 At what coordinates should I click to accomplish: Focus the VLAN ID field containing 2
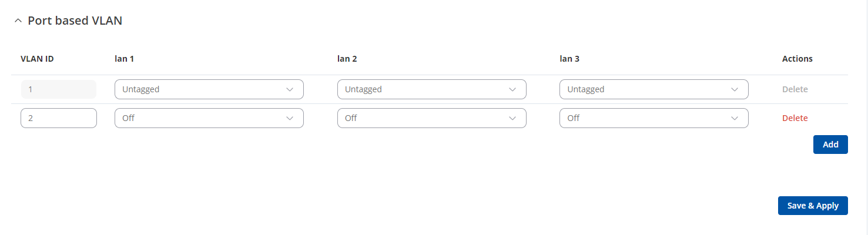pyautogui.click(x=58, y=118)
